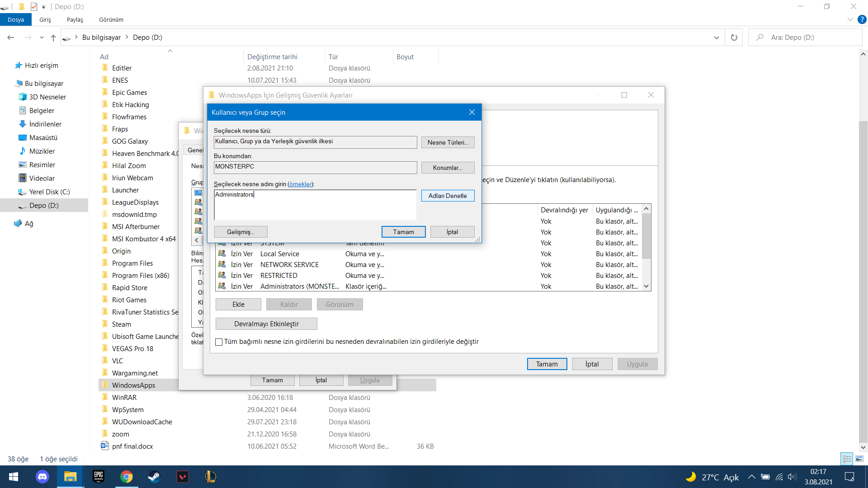Open Steam from the taskbar

tap(154, 477)
